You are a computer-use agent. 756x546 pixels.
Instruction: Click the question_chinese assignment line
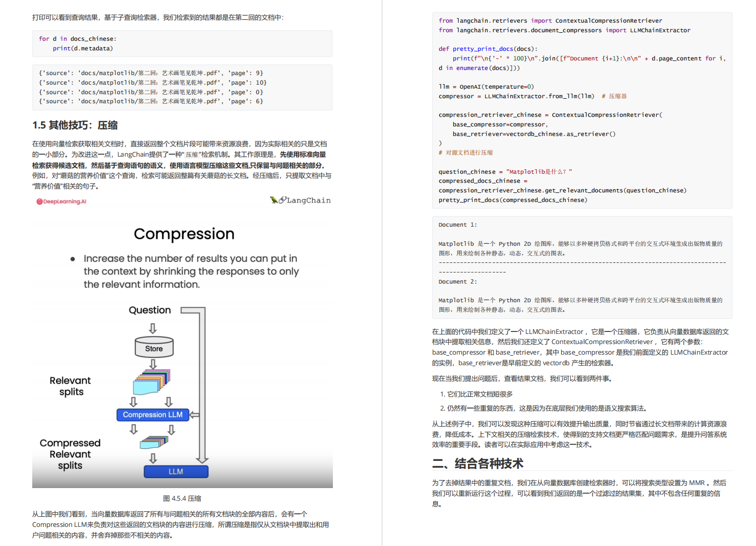[x=505, y=172]
